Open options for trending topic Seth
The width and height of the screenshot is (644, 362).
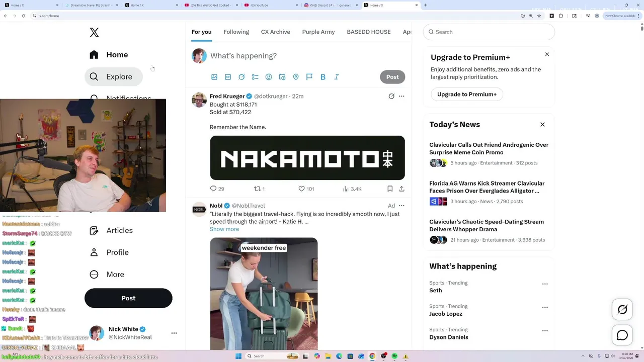coord(545,284)
